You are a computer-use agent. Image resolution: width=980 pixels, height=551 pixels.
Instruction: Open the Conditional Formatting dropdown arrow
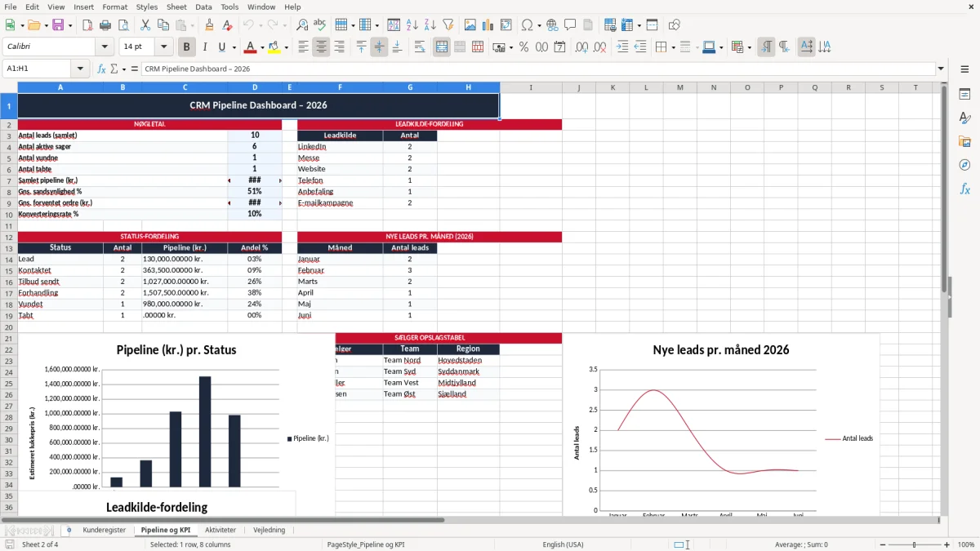click(x=749, y=47)
